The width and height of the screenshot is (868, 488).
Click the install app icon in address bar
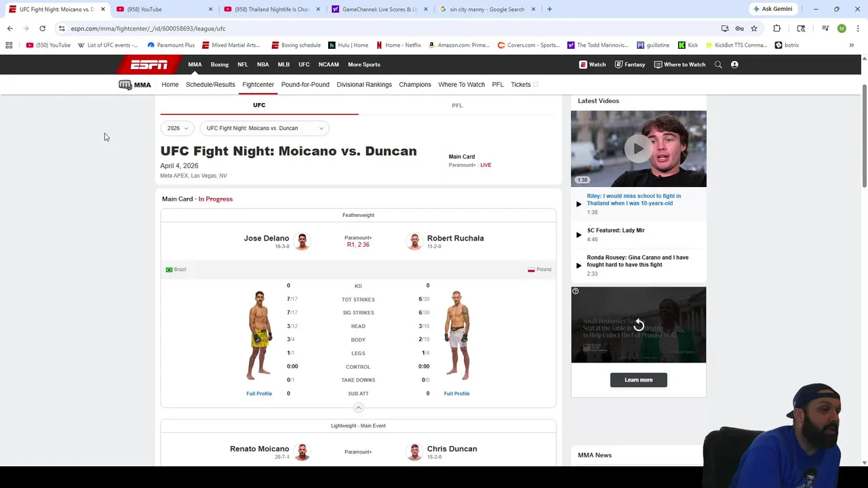click(725, 28)
